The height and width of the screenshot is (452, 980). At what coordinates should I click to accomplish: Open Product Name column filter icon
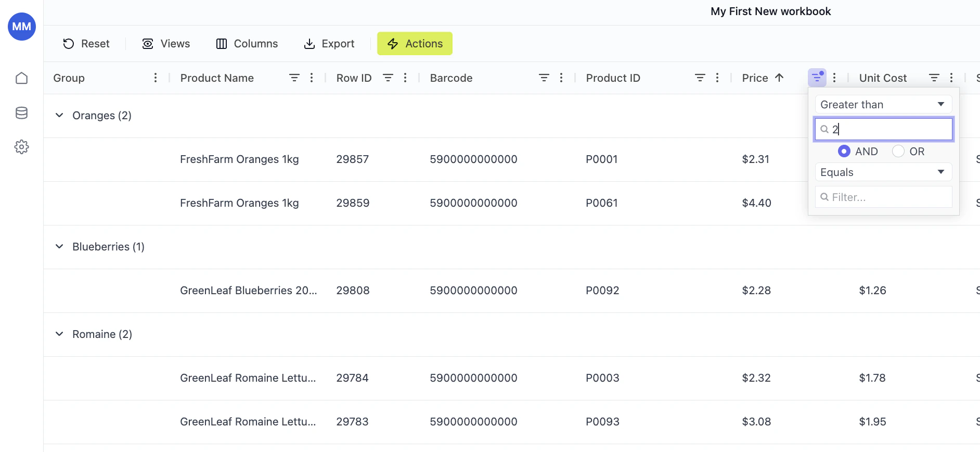[294, 78]
